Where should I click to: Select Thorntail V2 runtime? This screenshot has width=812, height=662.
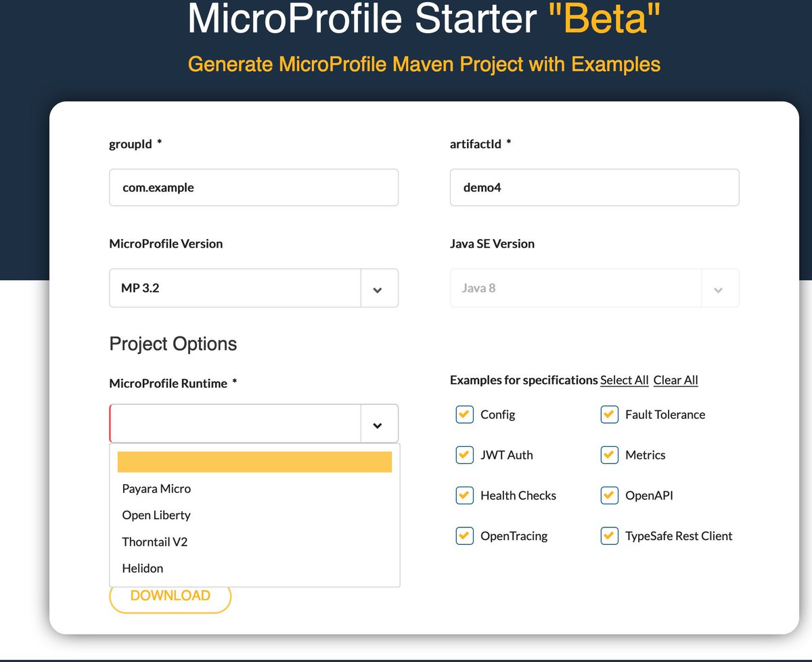(x=254, y=542)
